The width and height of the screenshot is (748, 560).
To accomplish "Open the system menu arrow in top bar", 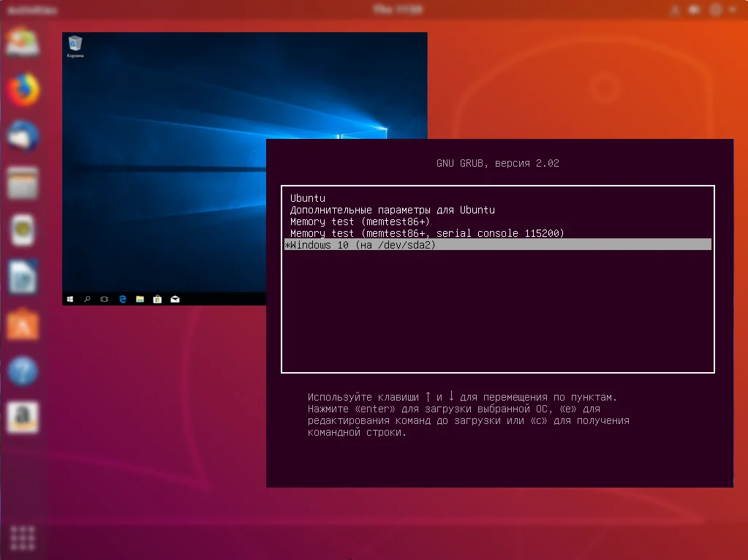I will [733, 10].
